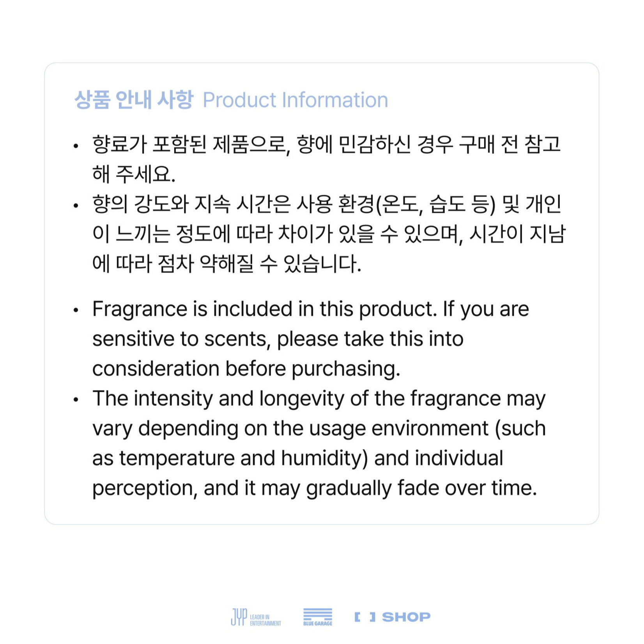Click the bullet before the first Korean sentence
This screenshot has height=644, width=644.
(x=76, y=147)
